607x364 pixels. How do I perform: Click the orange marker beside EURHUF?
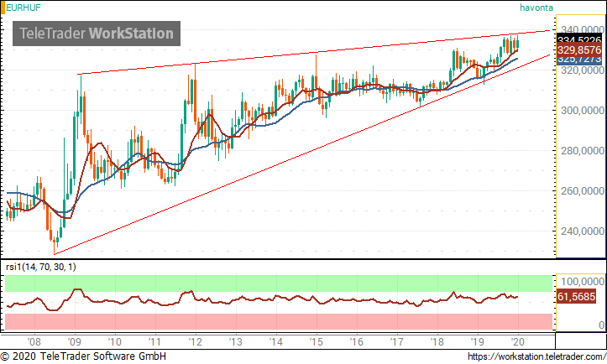(x=3, y=8)
